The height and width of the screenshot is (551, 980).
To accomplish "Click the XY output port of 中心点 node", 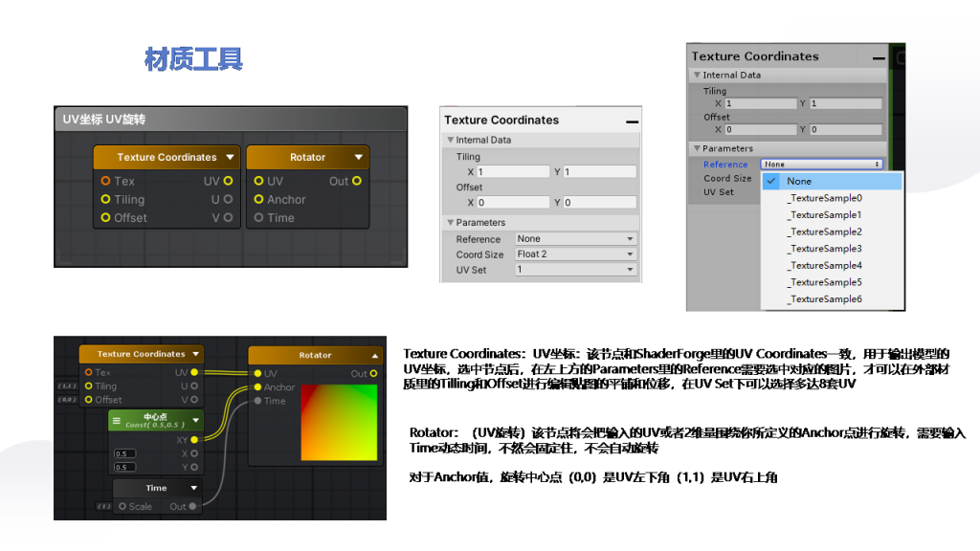I will [194, 440].
